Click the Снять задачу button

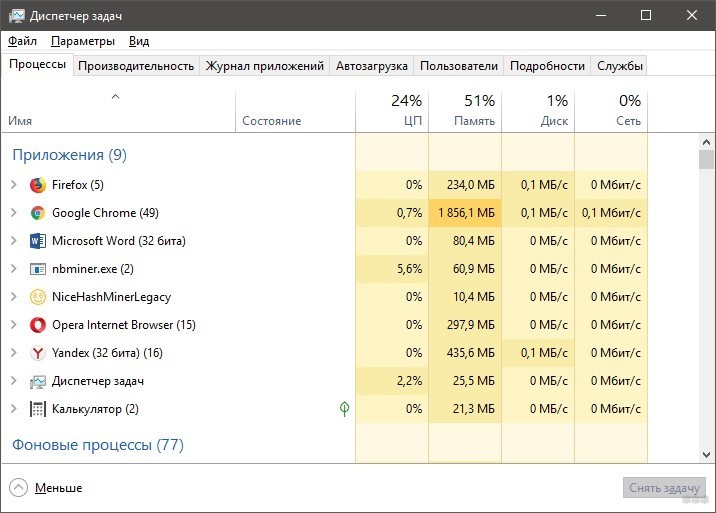click(664, 488)
